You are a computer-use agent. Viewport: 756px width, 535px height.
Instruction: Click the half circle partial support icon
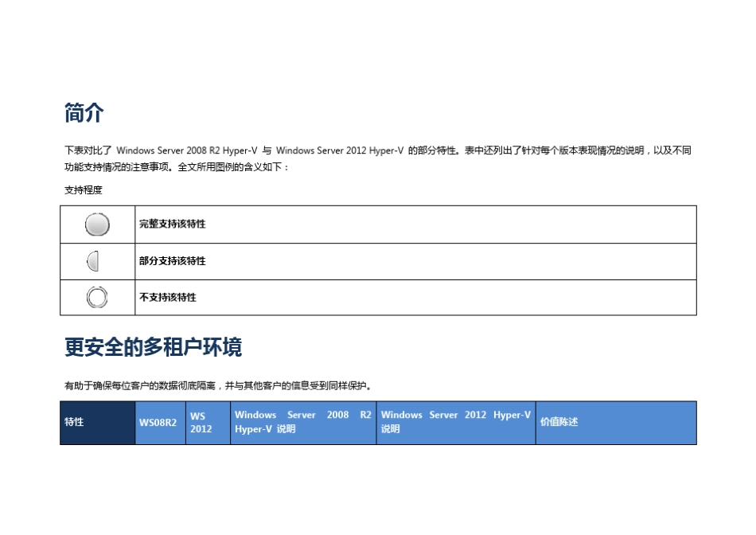[93, 261]
